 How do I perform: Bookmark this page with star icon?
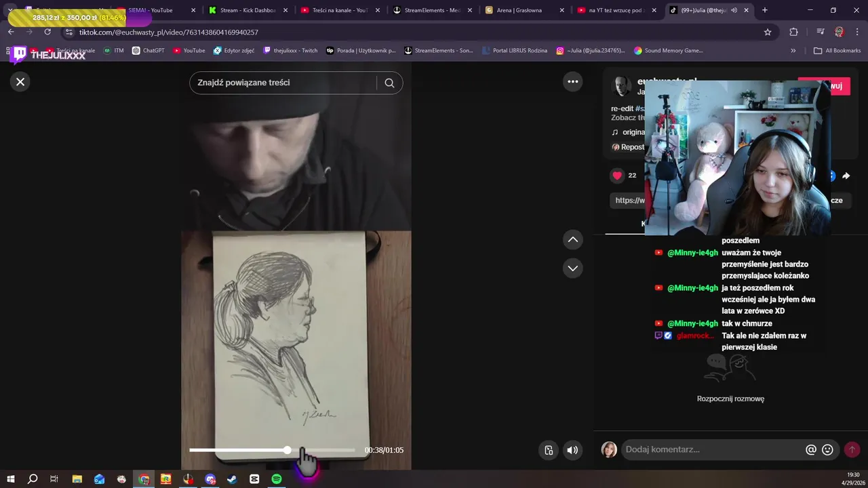point(768,32)
